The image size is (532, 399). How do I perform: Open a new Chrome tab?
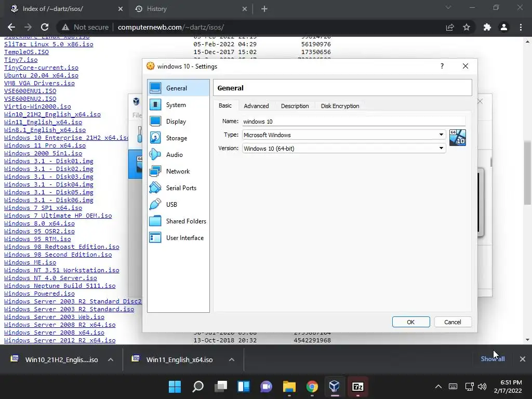coord(264,9)
